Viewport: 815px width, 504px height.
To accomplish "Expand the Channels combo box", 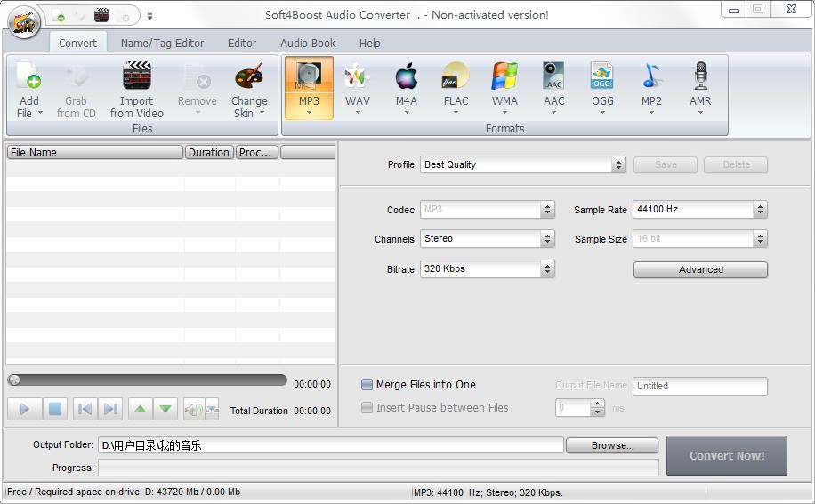I will pos(547,239).
